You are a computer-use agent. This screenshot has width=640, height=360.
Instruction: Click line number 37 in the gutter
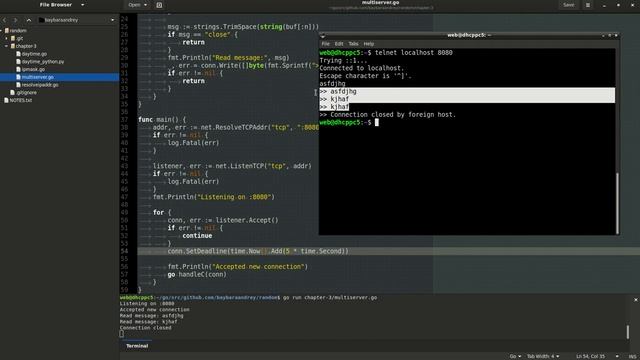point(124,120)
